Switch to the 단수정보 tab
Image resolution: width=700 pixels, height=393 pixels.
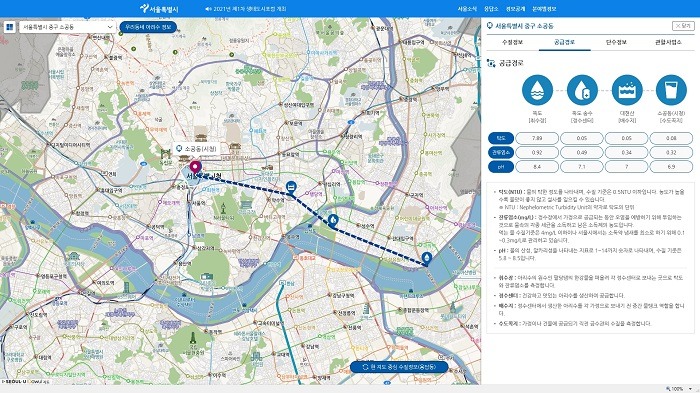click(x=616, y=42)
